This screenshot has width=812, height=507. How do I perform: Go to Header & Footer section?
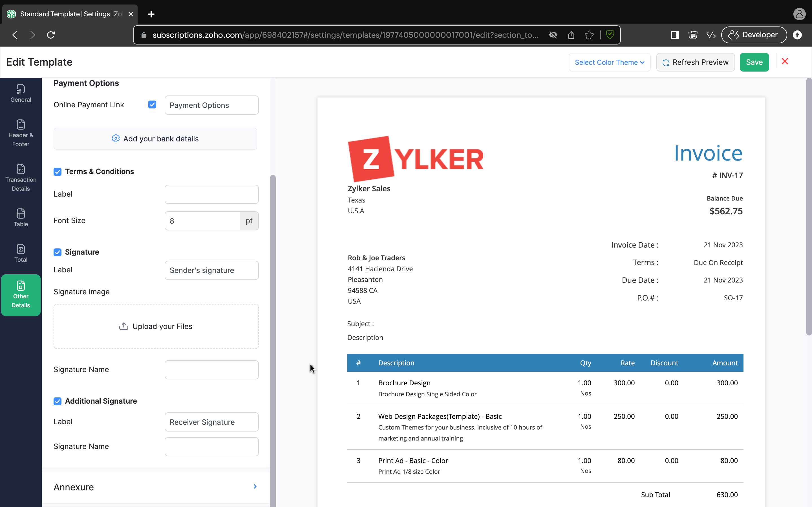(x=21, y=133)
